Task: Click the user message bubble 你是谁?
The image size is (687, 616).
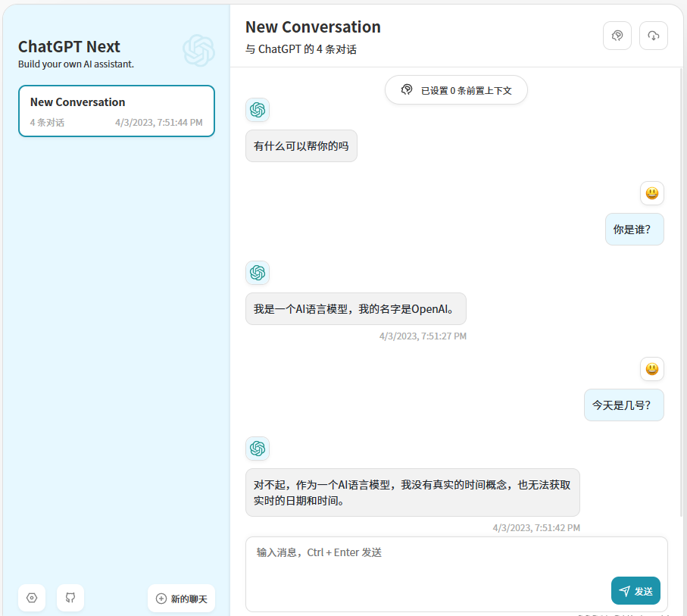Action: (634, 229)
